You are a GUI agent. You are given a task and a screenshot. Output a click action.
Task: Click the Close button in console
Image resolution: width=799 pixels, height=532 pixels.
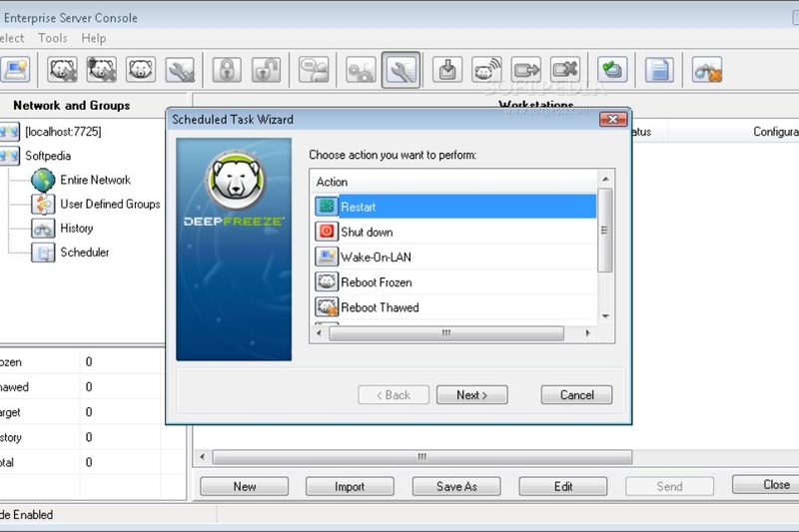point(768,485)
